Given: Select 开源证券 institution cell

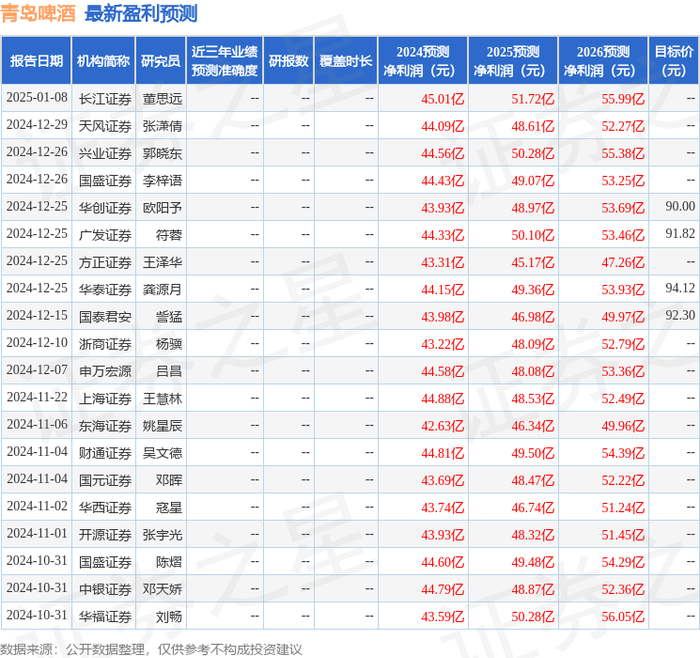Looking at the screenshot, I should tap(105, 534).
